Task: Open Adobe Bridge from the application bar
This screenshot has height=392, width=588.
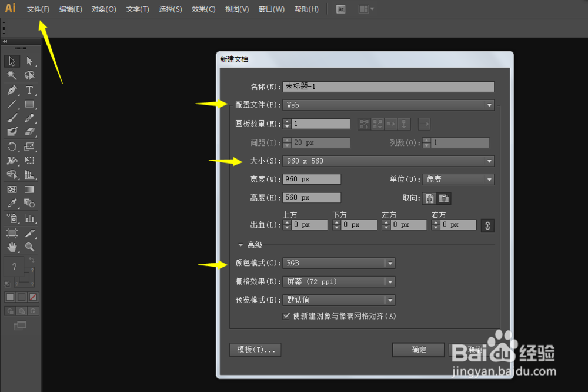Action: click(340, 9)
